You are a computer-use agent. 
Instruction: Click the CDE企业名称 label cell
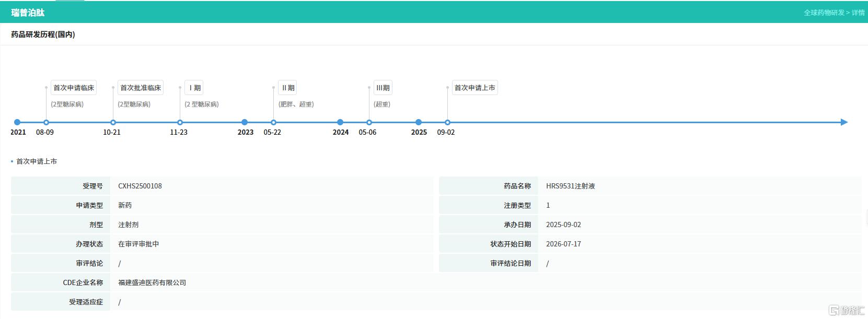tap(61, 282)
